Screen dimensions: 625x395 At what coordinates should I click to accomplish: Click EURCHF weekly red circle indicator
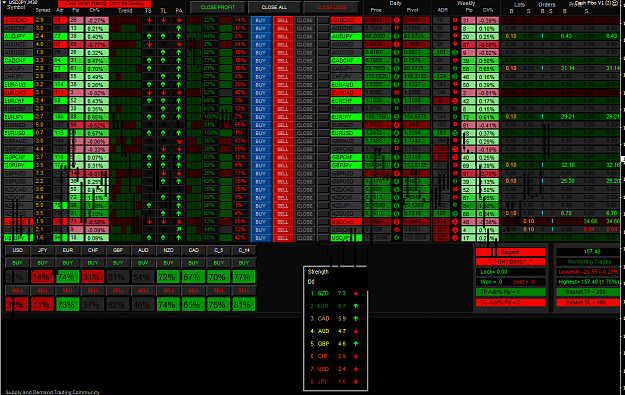[x=455, y=101]
